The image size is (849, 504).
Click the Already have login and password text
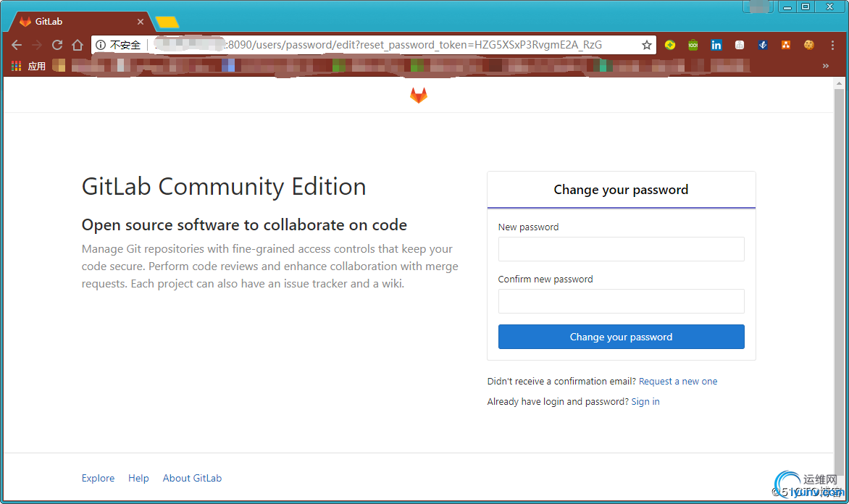[558, 401]
